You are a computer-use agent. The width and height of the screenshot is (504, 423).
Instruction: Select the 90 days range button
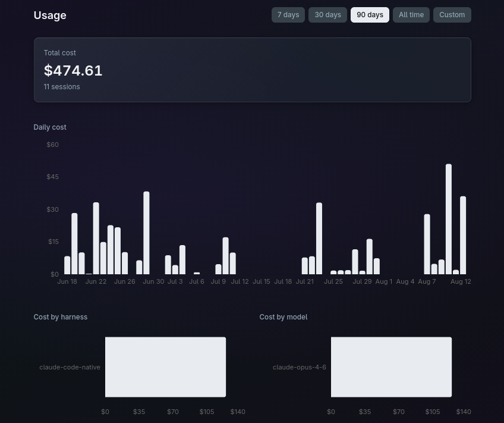coord(370,15)
